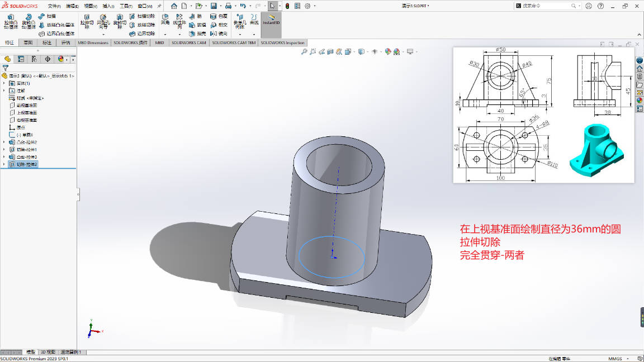Select the Lofted Cut (放样切除) tool

(x=142, y=25)
